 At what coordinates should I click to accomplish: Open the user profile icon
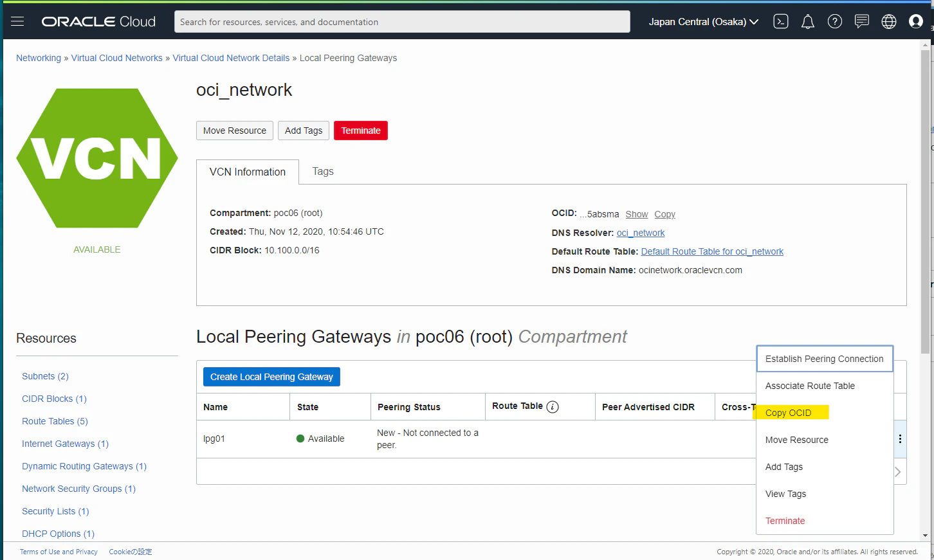916,22
